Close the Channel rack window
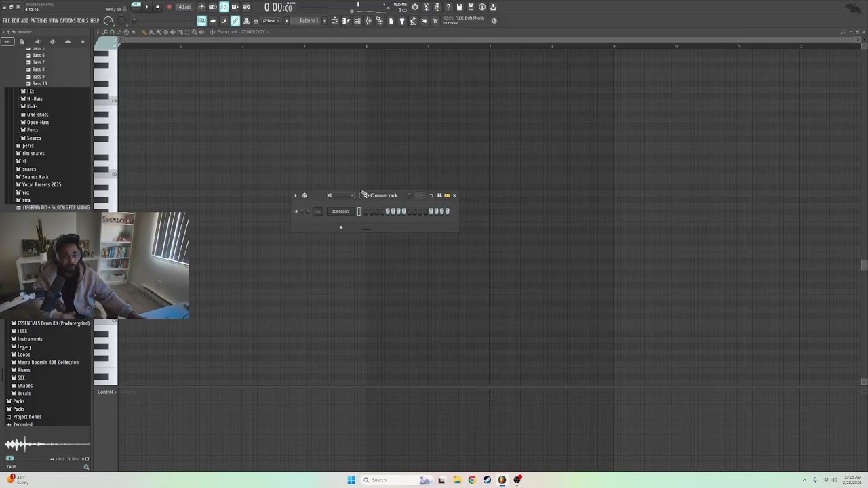 (x=454, y=195)
